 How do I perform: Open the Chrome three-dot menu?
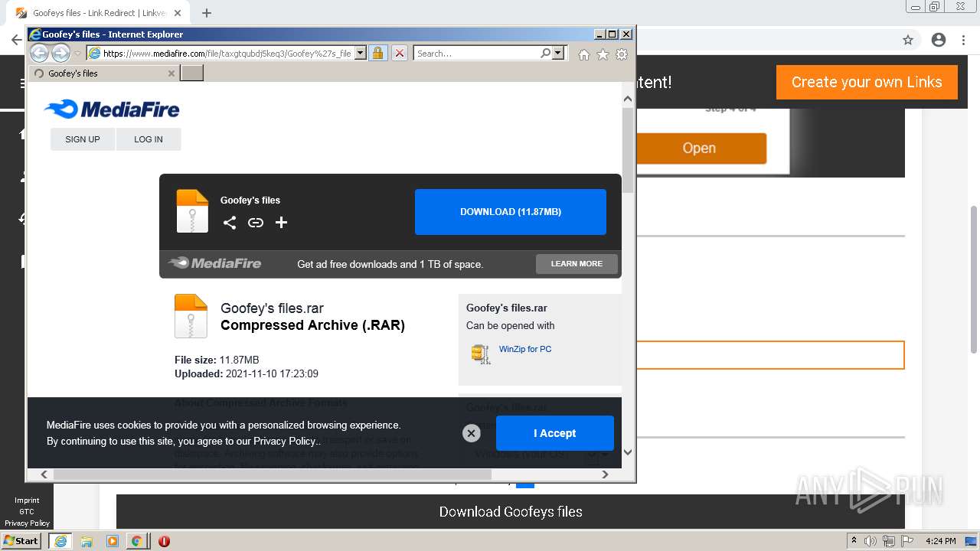pyautogui.click(x=964, y=40)
